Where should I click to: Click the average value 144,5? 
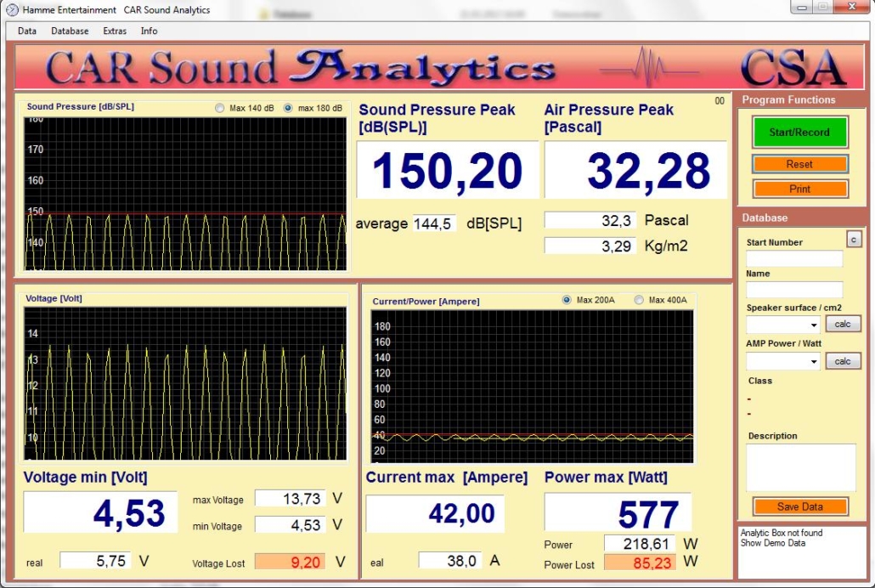point(433,223)
